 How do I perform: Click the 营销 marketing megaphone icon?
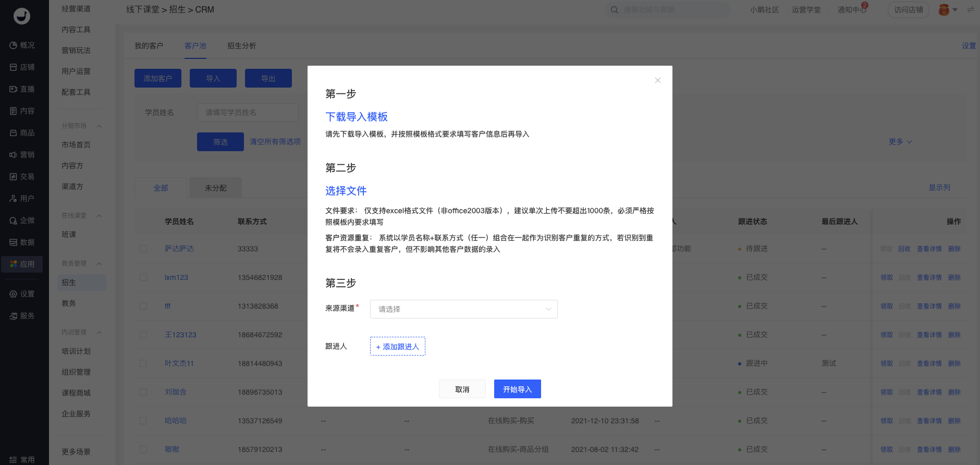pos(14,155)
